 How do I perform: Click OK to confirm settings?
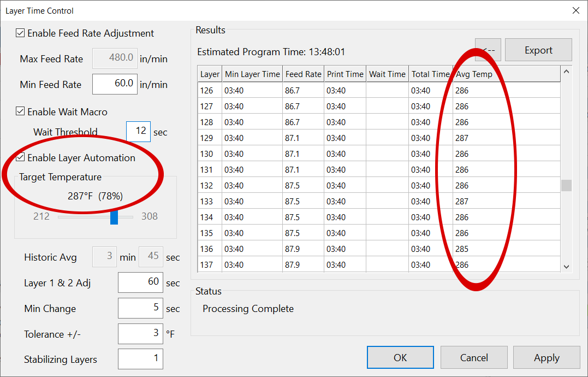(400, 358)
